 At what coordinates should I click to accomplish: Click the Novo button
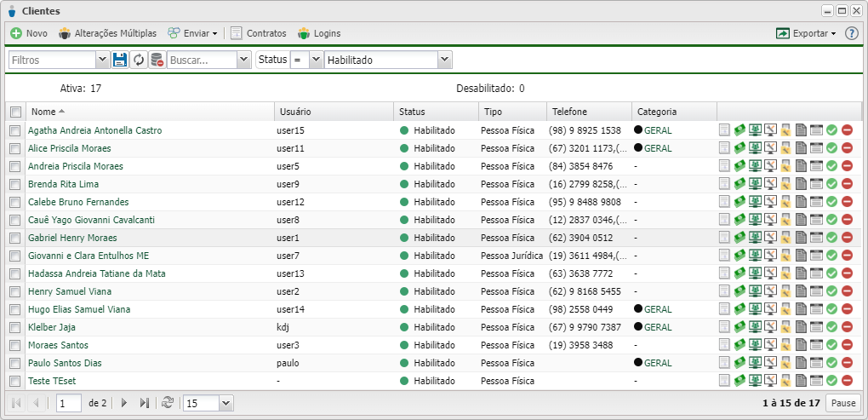[x=29, y=33]
